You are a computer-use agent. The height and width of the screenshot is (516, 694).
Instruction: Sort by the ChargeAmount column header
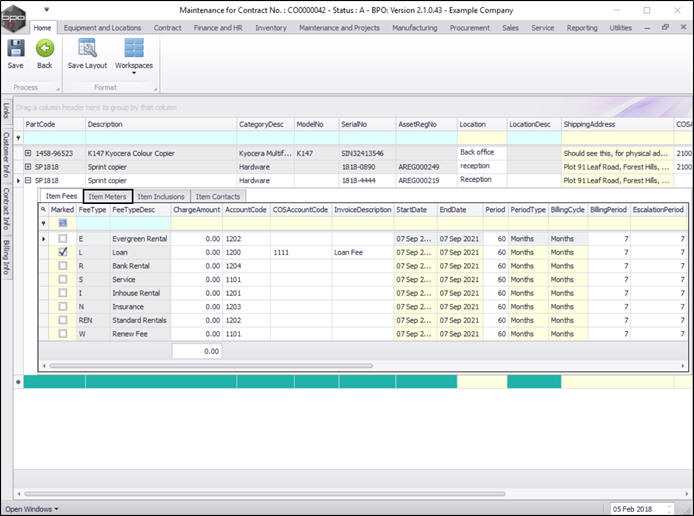point(195,210)
